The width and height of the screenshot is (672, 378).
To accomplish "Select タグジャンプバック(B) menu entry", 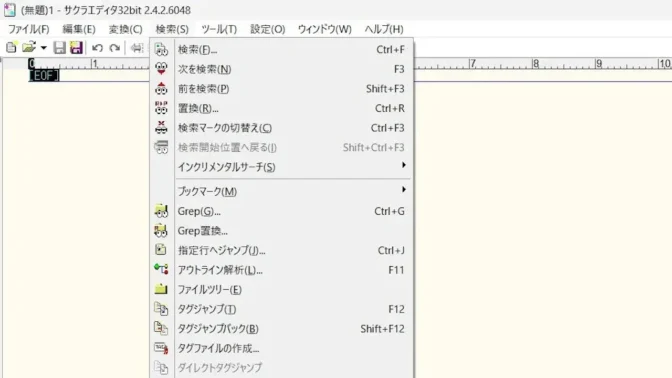I will point(282,329).
